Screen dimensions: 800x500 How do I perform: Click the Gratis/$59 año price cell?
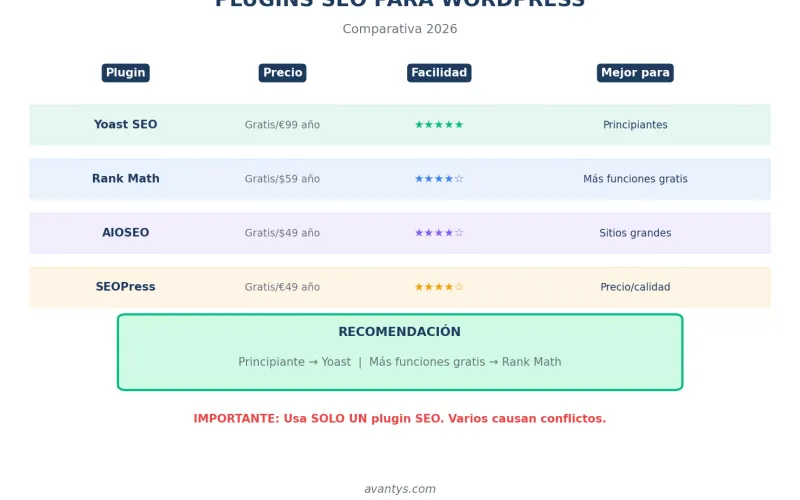pyautogui.click(x=282, y=179)
